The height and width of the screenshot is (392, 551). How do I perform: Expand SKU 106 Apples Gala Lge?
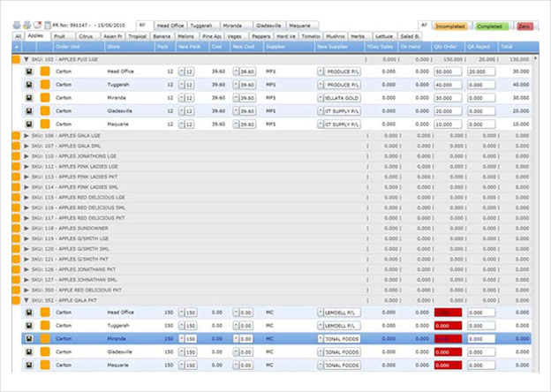(x=26, y=136)
